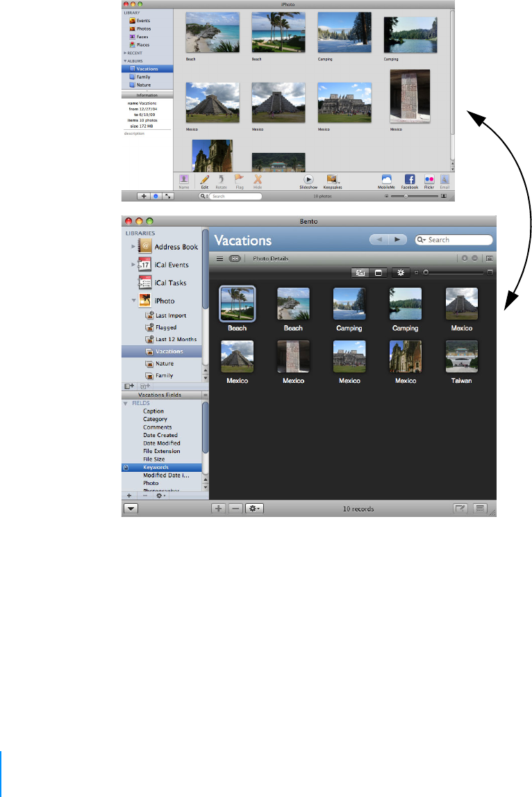Click the Edit pencil tool in iPhoto
Image resolution: width=532 pixels, height=797 pixels.
click(204, 182)
